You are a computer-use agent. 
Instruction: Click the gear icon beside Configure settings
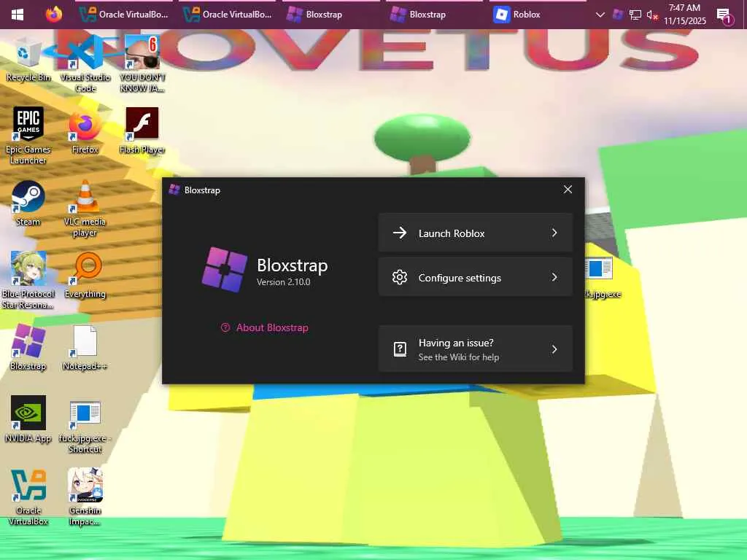[400, 277]
